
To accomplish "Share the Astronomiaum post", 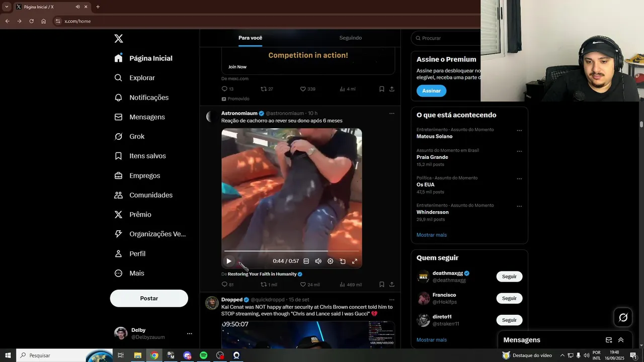I will point(392,285).
